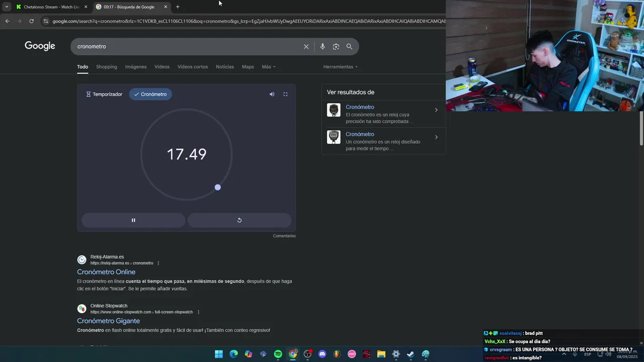Image resolution: width=644 pixels, height=362 pixels.
Task: Expand the Herramientas dropdown
Action: (341, 67)
